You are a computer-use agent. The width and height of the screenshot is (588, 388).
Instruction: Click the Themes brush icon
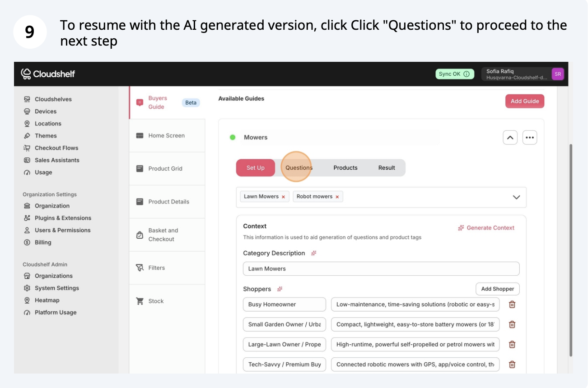pyautogui.click(x=27, y=136)
